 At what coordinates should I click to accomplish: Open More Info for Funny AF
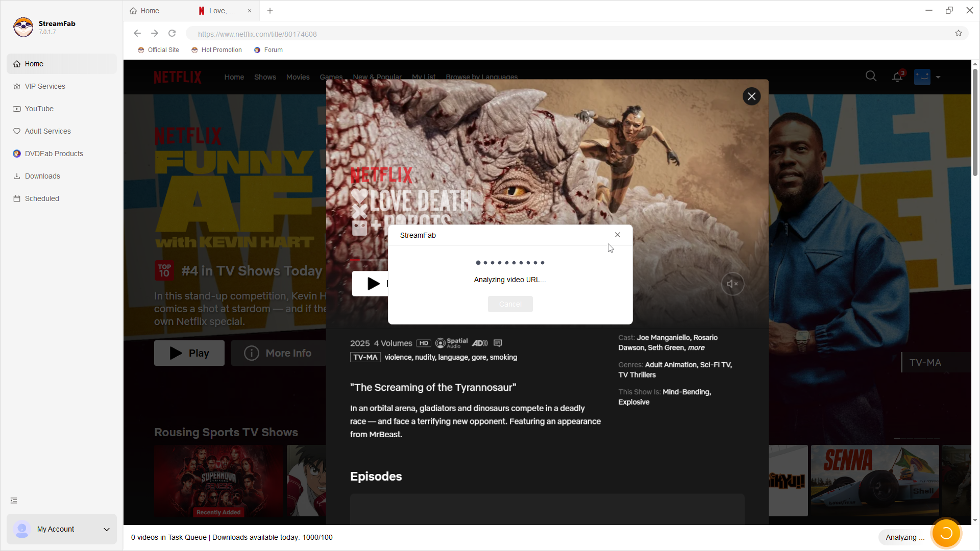pyautogui.click(x=279, y=353)
